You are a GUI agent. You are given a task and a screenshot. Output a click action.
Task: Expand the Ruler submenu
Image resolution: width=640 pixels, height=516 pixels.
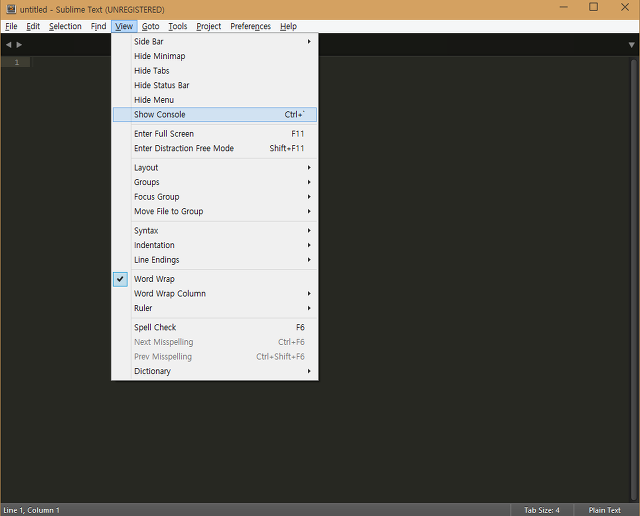(x=215, y=308)
